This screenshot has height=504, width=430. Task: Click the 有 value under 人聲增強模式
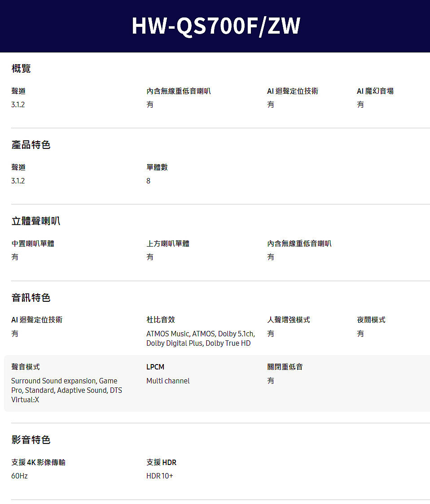click(271, 334)
